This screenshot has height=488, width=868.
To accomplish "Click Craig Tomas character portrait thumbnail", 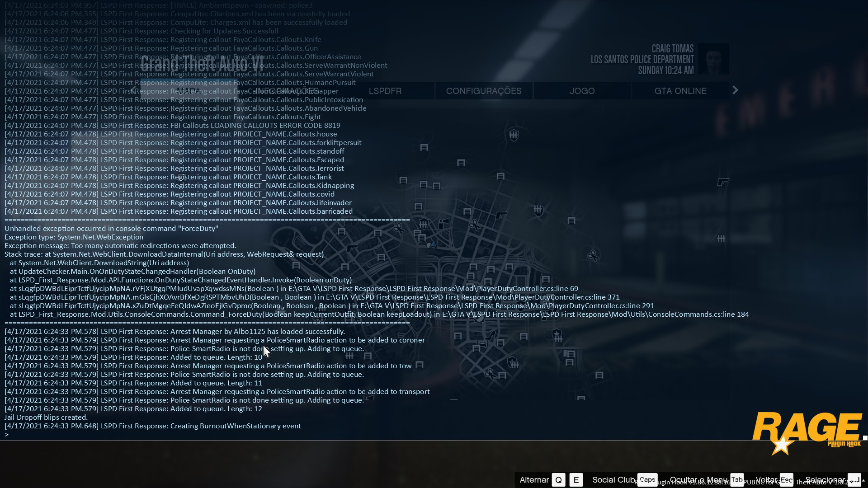I will [713, 59].
